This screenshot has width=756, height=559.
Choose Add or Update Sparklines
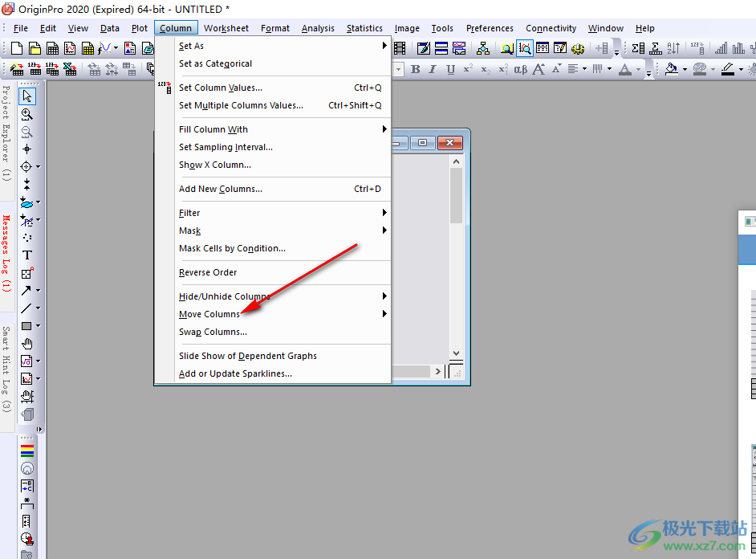(282, 373)
